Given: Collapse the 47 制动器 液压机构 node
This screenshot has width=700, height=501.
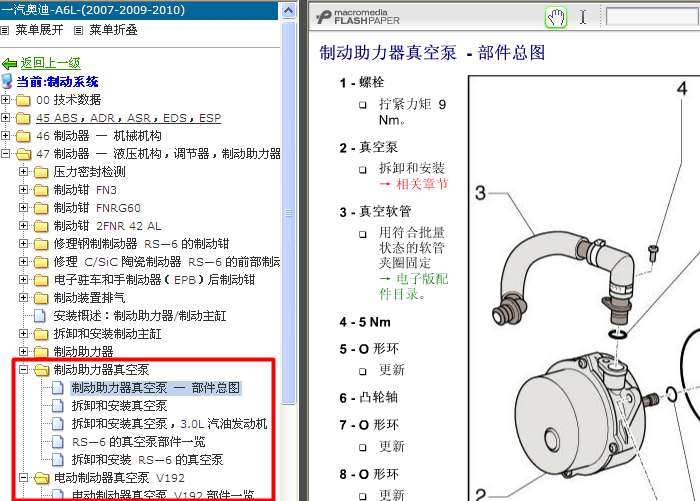Looking at the screenshot, I should pyautogui.click(x=5, y=154).
